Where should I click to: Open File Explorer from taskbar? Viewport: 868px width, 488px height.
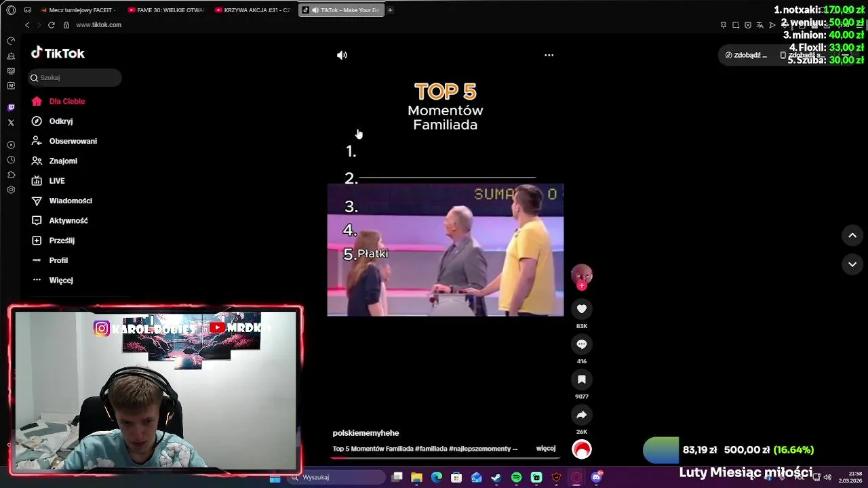(416, 478)
